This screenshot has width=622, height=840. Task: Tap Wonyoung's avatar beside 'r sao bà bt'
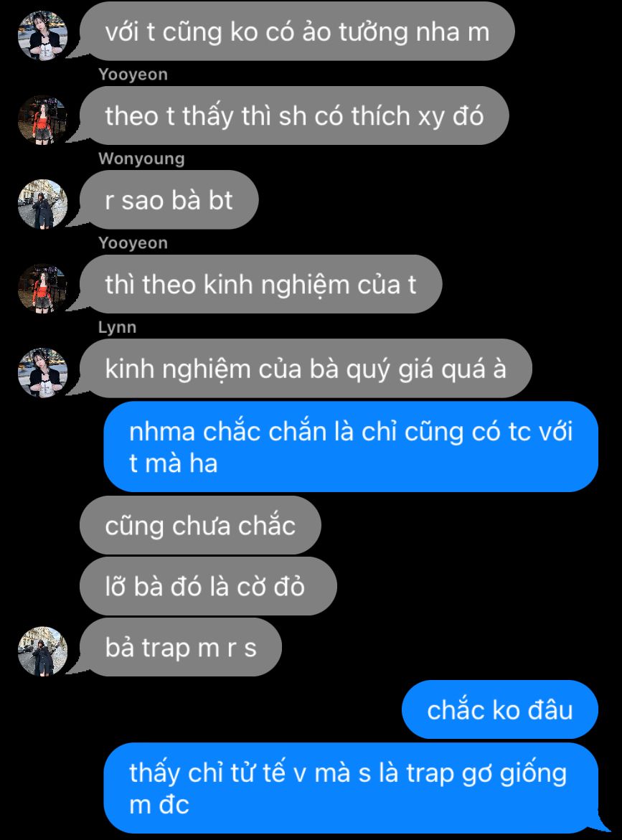[43, 204]
